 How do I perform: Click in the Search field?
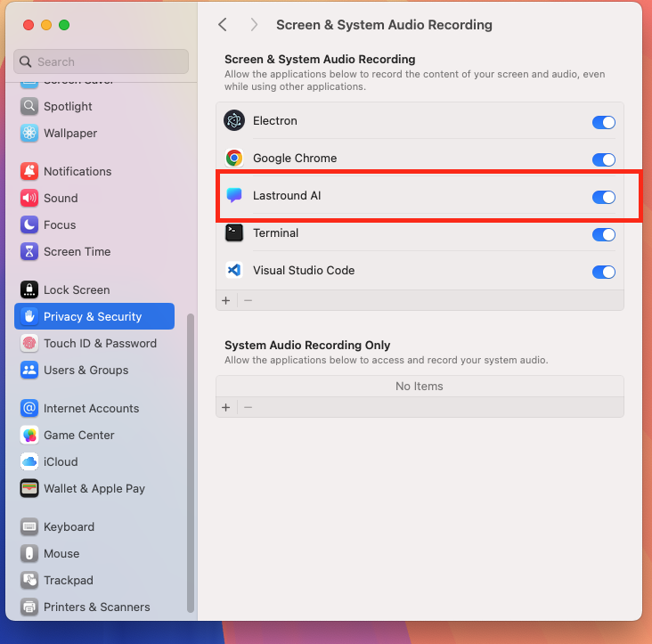pos(101,62)
